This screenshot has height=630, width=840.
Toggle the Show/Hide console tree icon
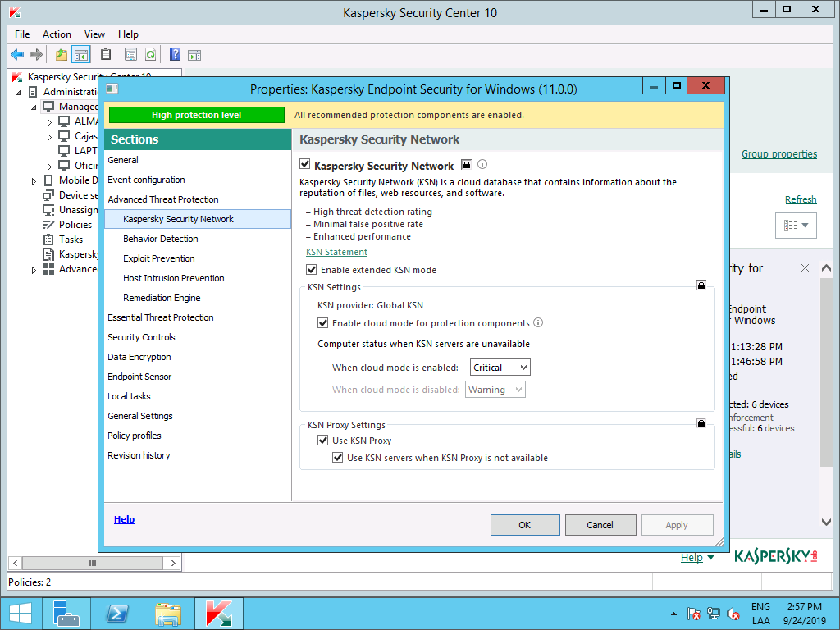(81, 54)
